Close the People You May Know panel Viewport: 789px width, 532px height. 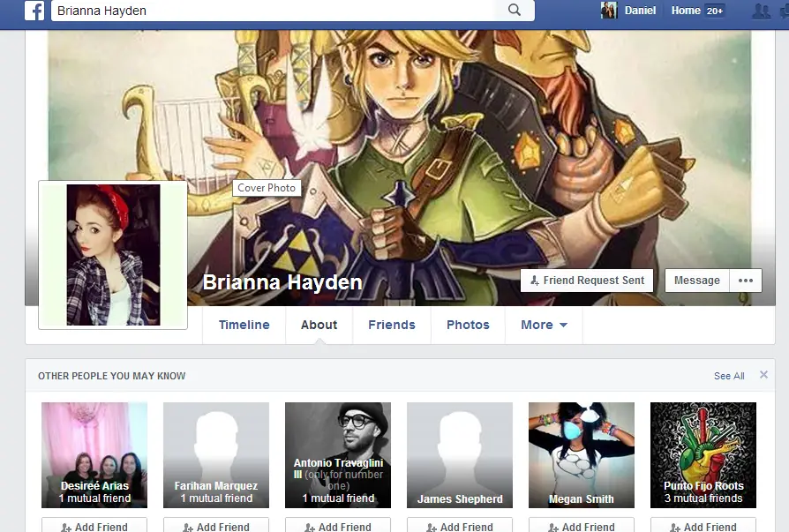coord(763,375)
